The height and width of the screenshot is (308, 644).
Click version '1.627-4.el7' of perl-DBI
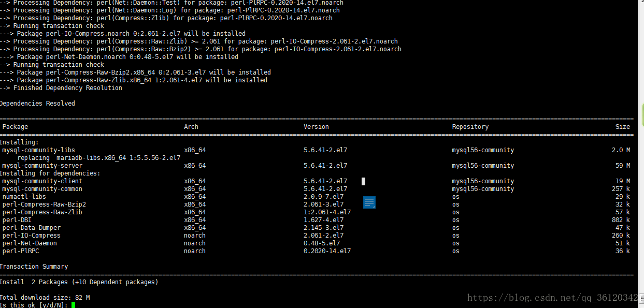(x=324, y=220)
